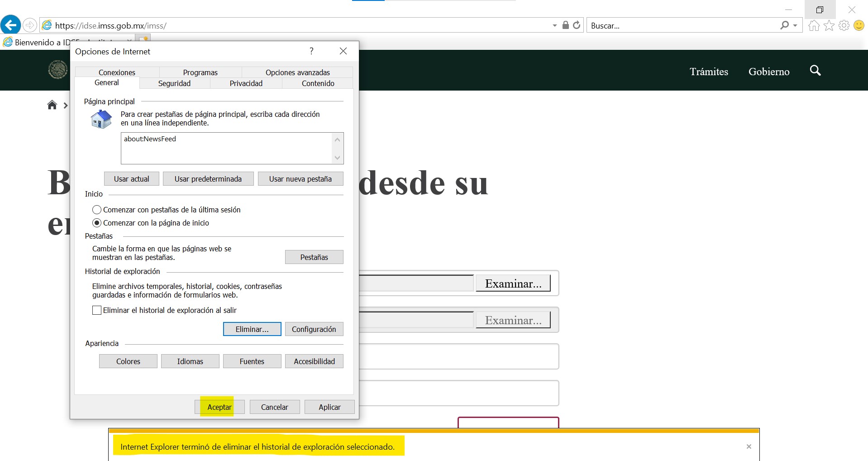Click the house icon under Página principal
The width and height of the screenshot is (868, 461).
tap(101, 119)
